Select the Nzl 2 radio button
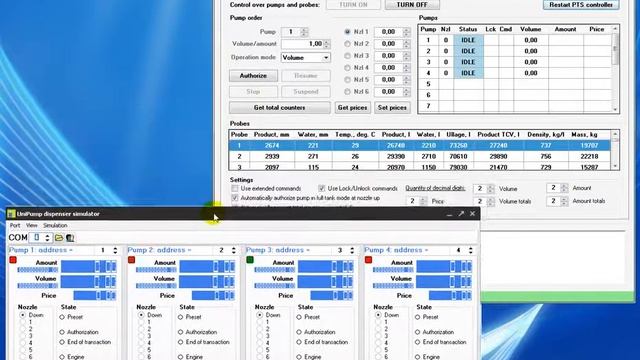The width and height of the screenshot is (640, 360). point(347,44)
